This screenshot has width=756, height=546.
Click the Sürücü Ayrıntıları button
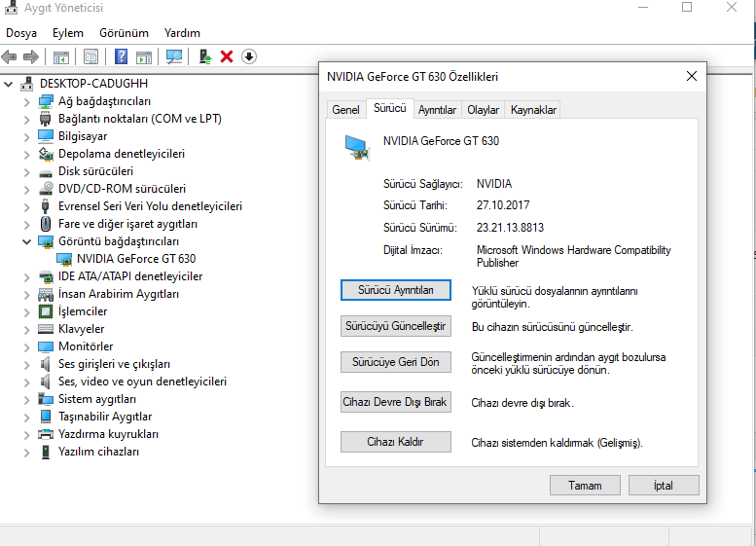(x=396, y=290)
